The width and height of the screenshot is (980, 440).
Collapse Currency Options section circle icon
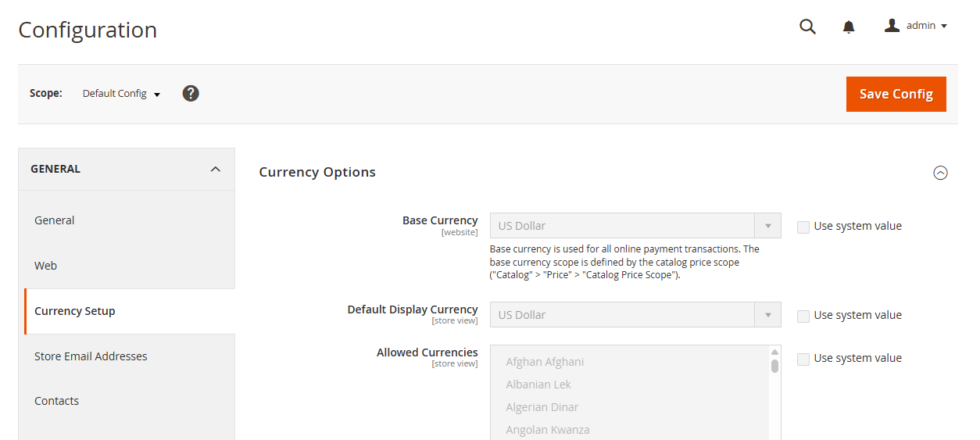pos(941,173)
